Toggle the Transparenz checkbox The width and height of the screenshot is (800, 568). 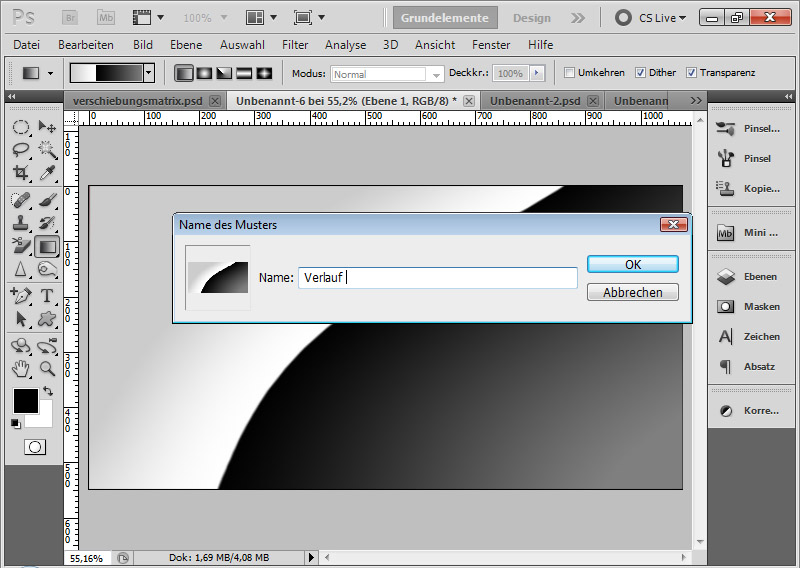(692, 73)
